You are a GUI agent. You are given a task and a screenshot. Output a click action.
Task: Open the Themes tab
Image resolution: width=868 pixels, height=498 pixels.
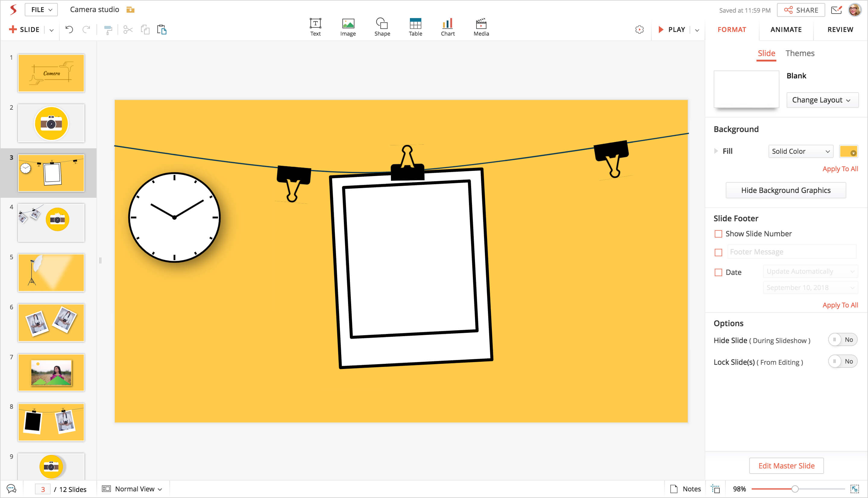click(x=800, y=53)
